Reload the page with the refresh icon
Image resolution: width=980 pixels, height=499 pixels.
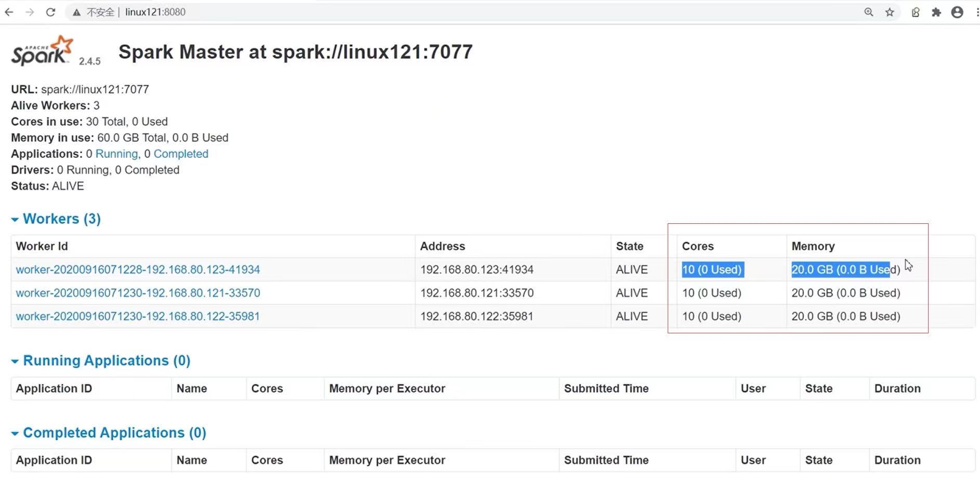[50, 12]
